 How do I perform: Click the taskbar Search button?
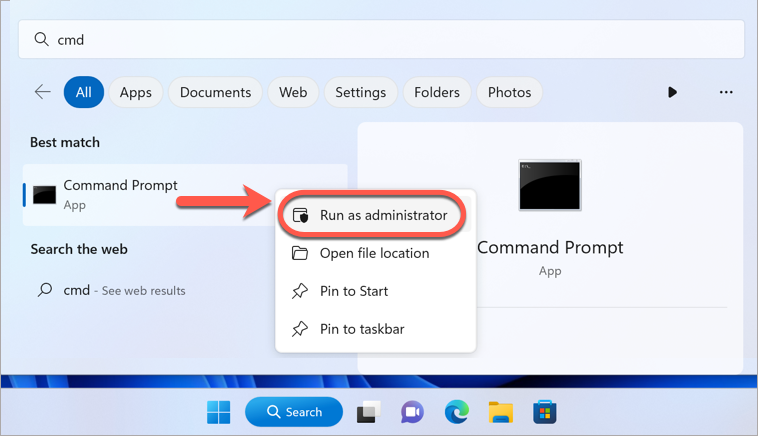[294, 412]
